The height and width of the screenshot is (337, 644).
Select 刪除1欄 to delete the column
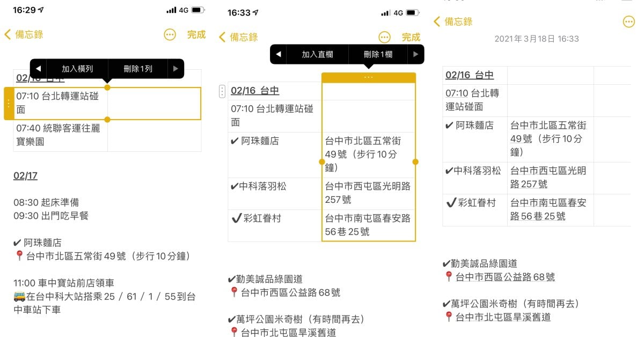378,54
